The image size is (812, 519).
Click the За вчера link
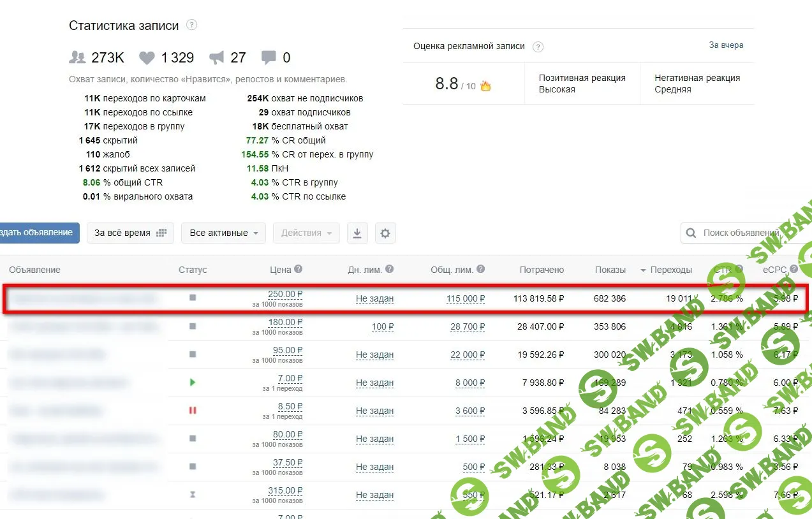(x=726, y=45)
